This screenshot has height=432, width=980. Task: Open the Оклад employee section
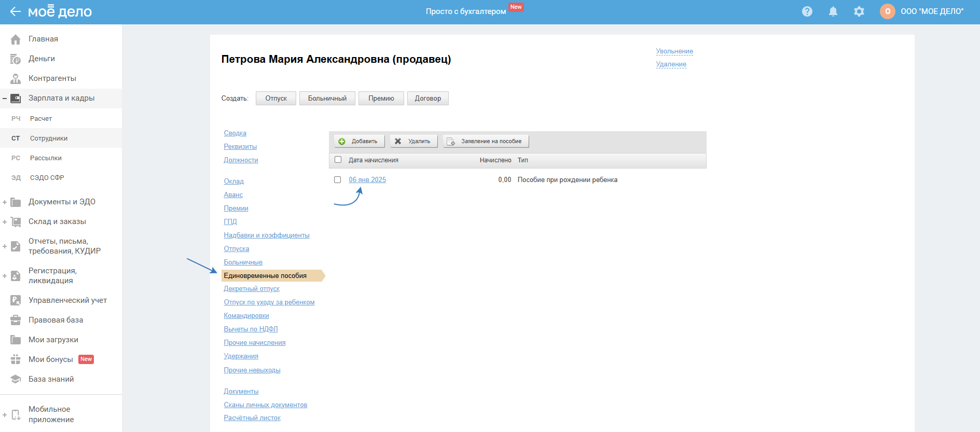(x=234, y=182)
